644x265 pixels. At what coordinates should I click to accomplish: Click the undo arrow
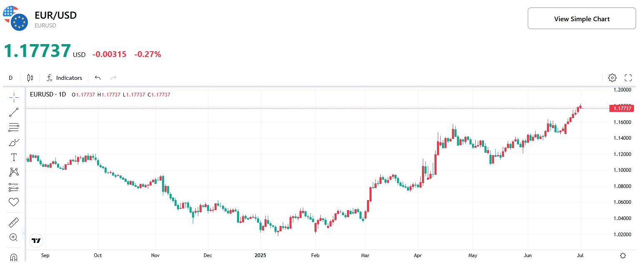click(x=97, y=78)
